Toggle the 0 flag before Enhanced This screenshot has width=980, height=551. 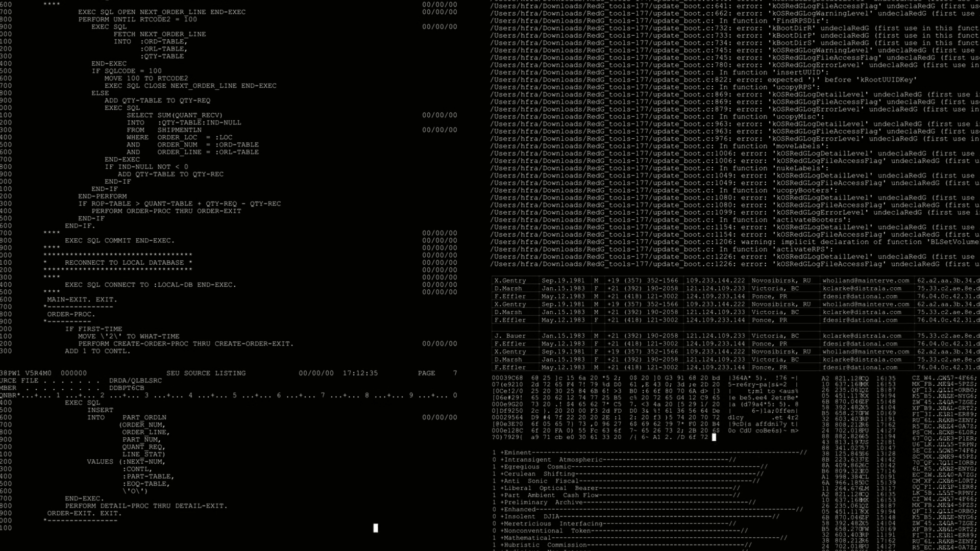coord(494,509)
